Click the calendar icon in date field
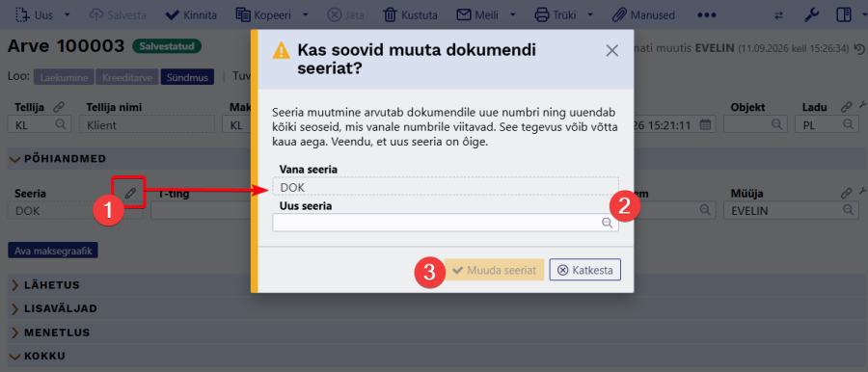 (705, 124)
